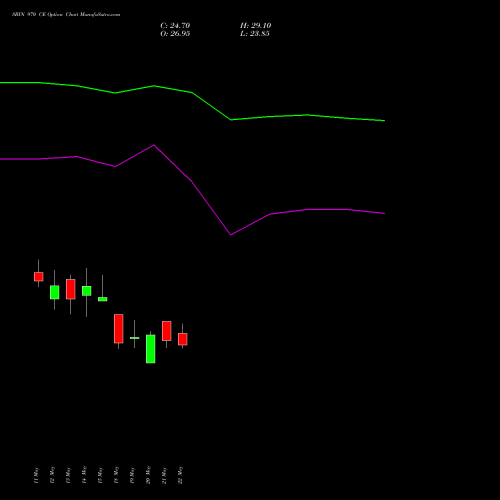The height and width of the screenshot is (500, 500).
Task: Click the green candle for 14 May
Action: (87, 291)
